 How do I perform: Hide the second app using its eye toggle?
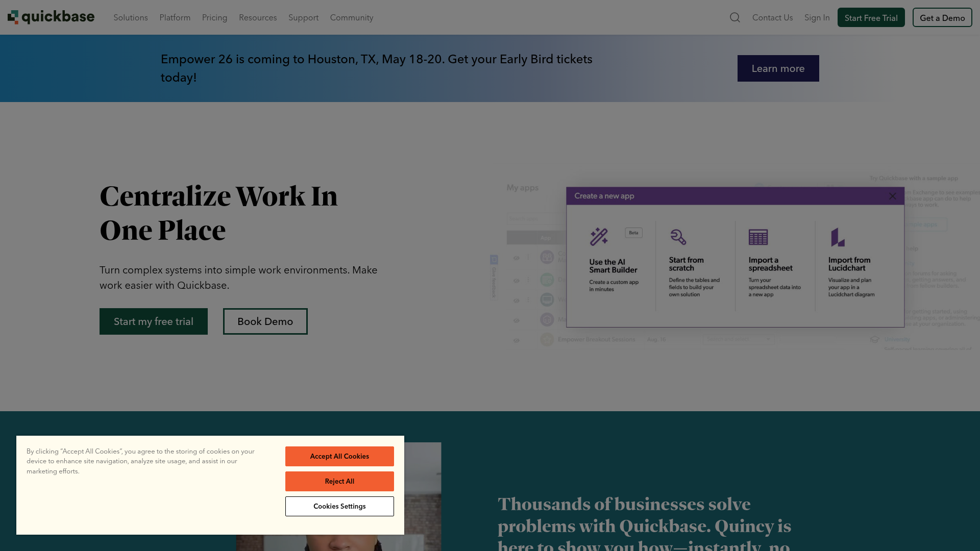tap(516, 280)
